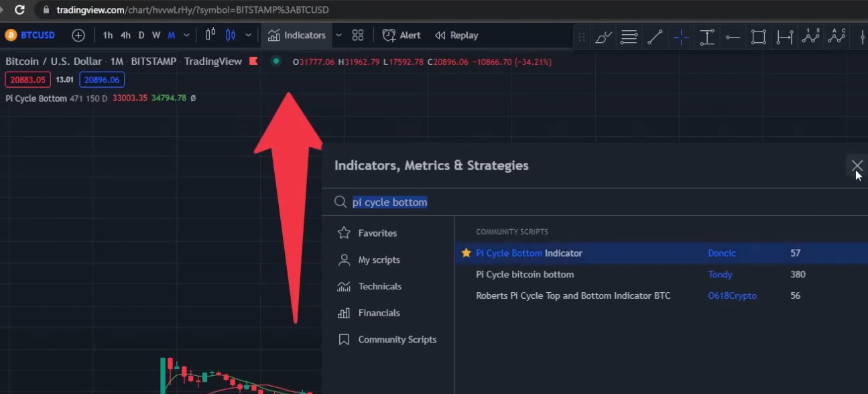Open the Indicators button in toolbar
868x394 pixels.
(x=296, y=36)
